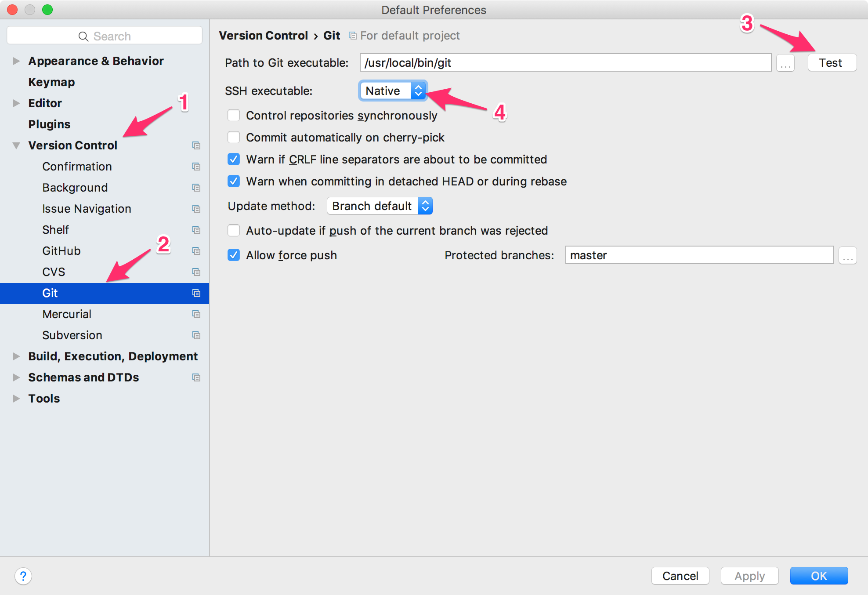Open the Update method Branch default dropdown
Image resolution: width=868 pixels, height=595 pixels.
tap(380, 206)
